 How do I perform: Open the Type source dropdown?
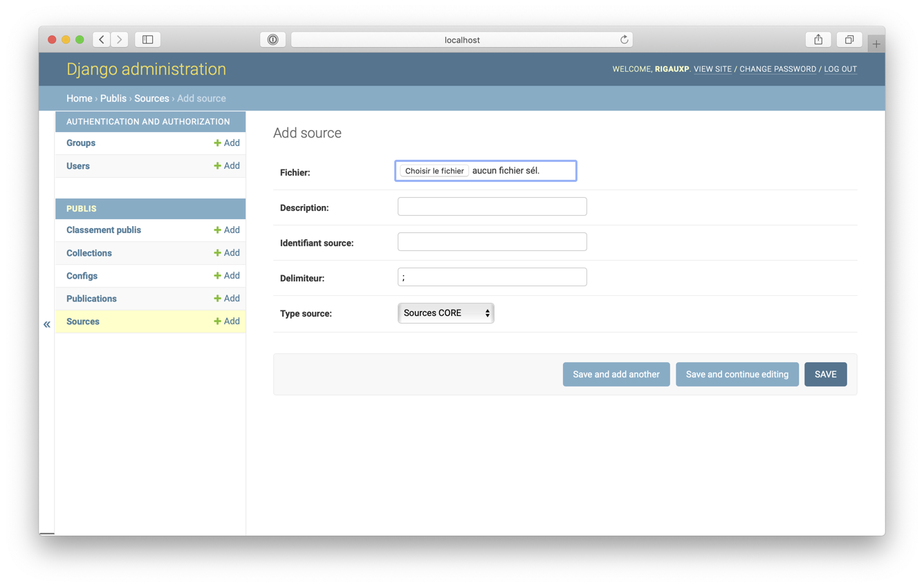click(x=445, y=313)
